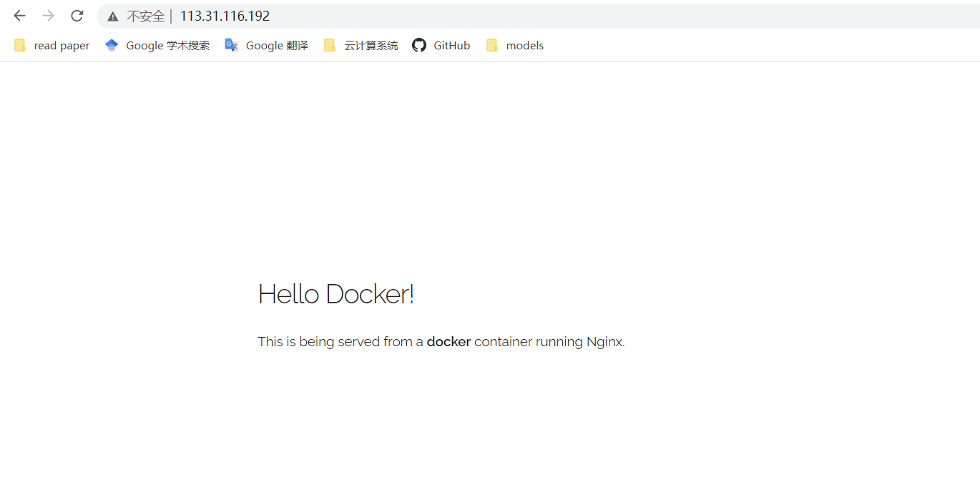Go back to the previous page
The image size is (980, 485).
tap(19, 16)
